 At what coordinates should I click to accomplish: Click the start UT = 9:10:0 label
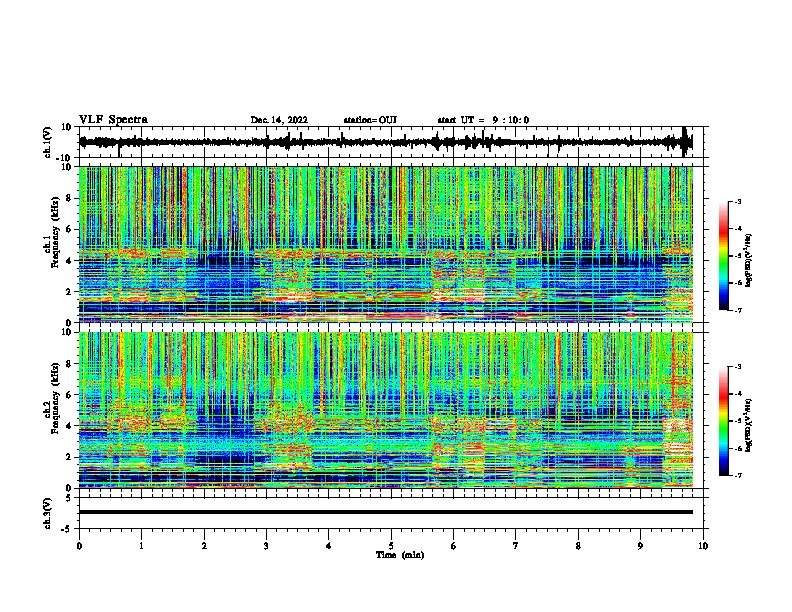pos(483,120)
